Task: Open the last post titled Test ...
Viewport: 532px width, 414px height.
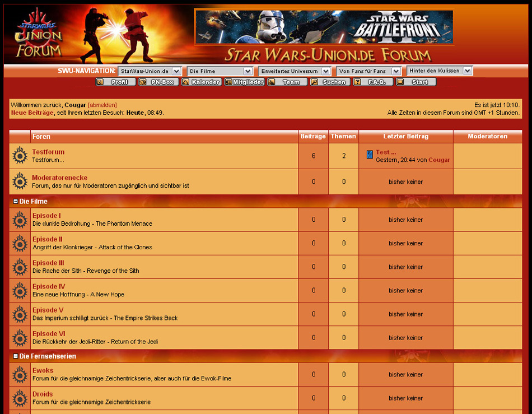Action: click(x=386, y=152)
